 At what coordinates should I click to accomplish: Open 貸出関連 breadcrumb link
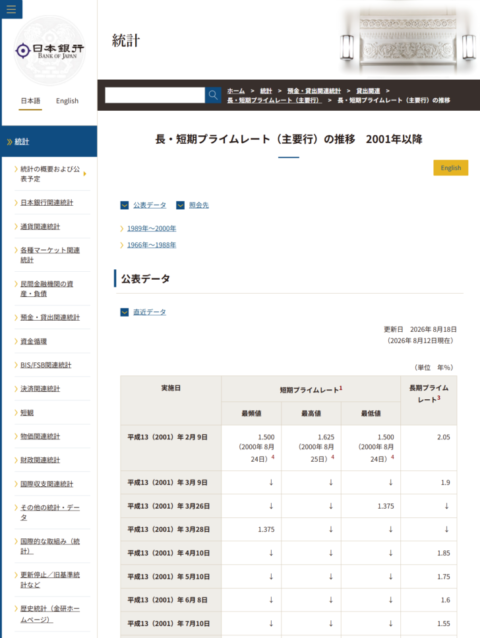[x=368, y=91]
